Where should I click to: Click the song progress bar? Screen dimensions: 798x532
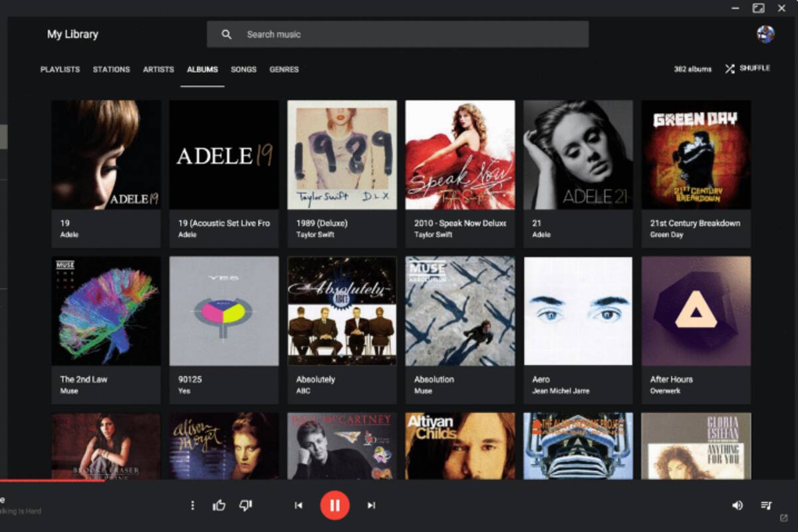[x=399, y=480]
